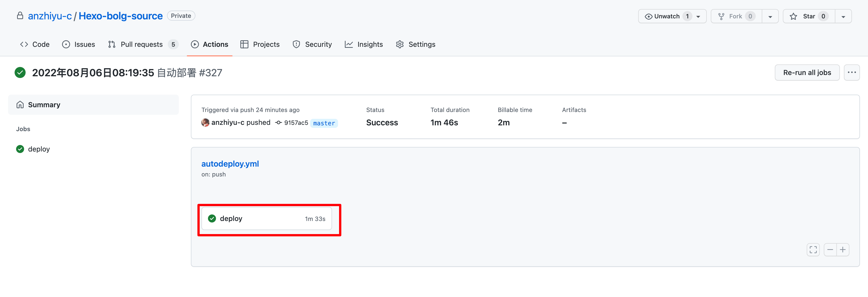Viewport: 868px width, 297px height.
Task: Expand the Unwatch notification dropdown arrow
Action: click(x=698, y=17)
